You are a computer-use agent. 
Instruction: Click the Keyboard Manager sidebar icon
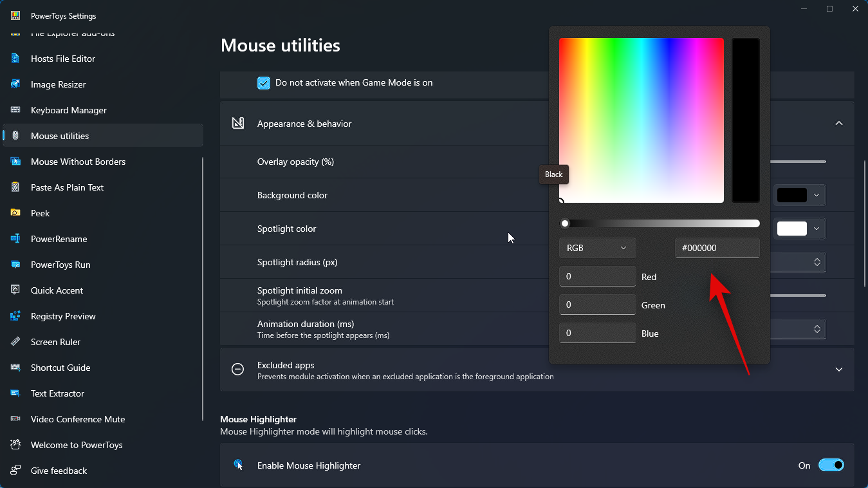[x=15, y=110]
